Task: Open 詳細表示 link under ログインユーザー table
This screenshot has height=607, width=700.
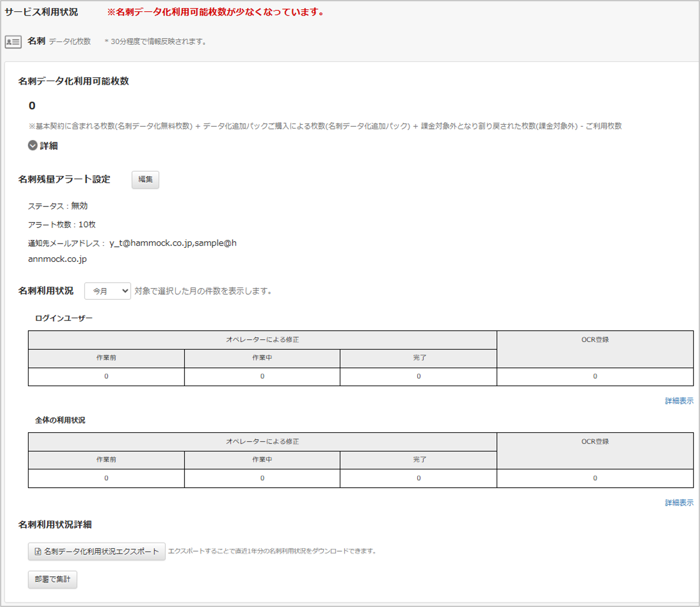Action: [x=679, y=401]
